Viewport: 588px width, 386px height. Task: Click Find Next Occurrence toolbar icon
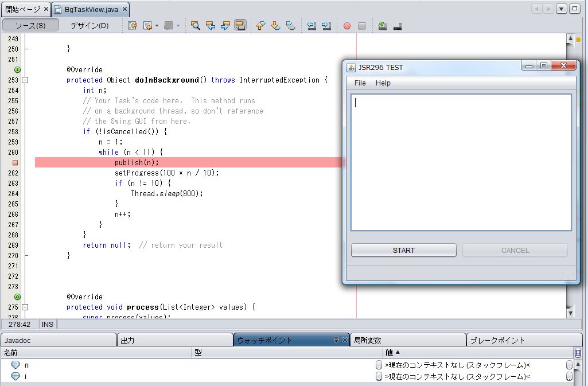click(225, 26)
